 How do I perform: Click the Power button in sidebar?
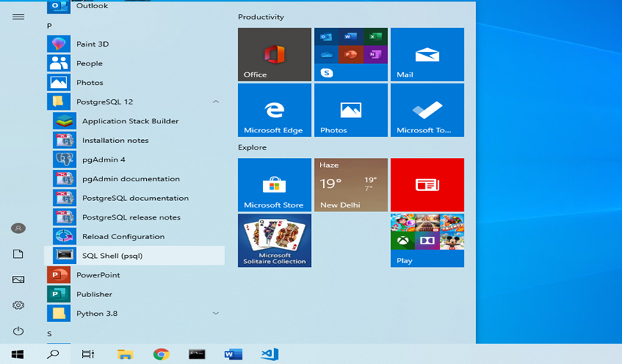18,331
